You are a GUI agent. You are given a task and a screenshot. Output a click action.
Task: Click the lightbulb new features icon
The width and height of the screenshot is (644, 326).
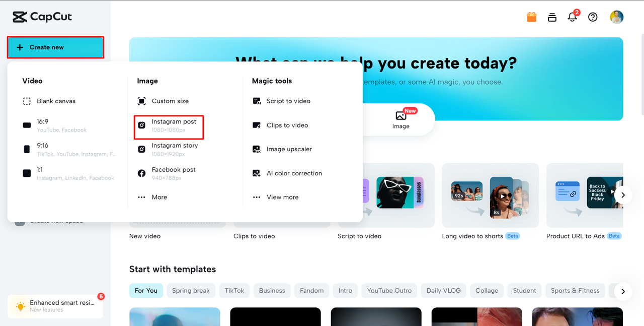[x=20, y=306]
